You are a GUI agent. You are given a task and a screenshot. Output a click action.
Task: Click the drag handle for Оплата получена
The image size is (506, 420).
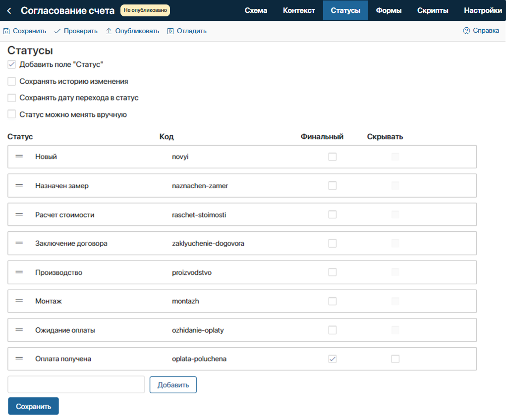point(19,359)
